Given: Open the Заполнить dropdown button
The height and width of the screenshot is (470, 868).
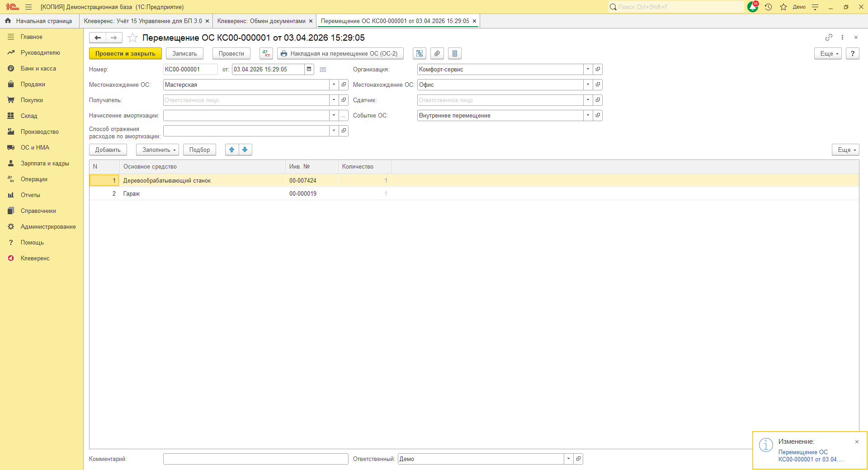Looking at the screenshot, I should (x=157, y=150).
